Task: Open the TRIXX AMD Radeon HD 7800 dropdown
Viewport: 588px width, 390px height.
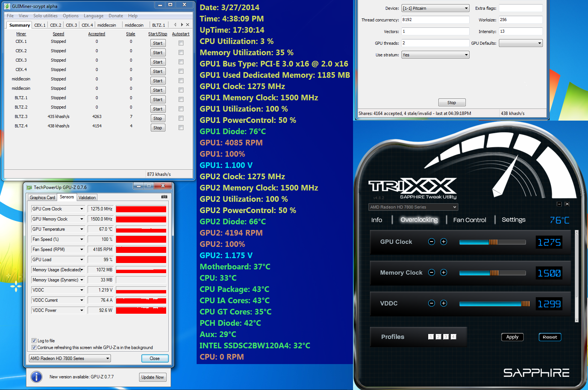Action: [413, 207]
